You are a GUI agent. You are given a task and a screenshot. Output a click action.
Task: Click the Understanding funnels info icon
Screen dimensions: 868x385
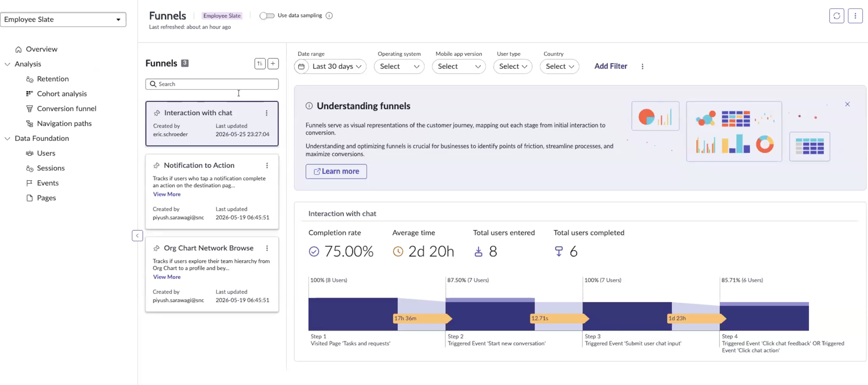point(309,106)
